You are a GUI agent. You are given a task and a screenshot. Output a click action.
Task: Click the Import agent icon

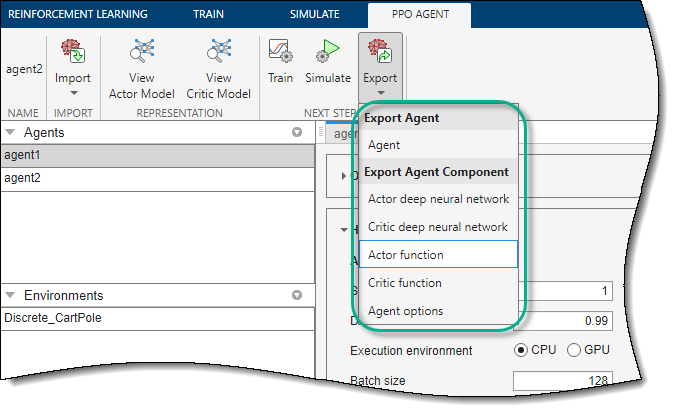(72, 53)
